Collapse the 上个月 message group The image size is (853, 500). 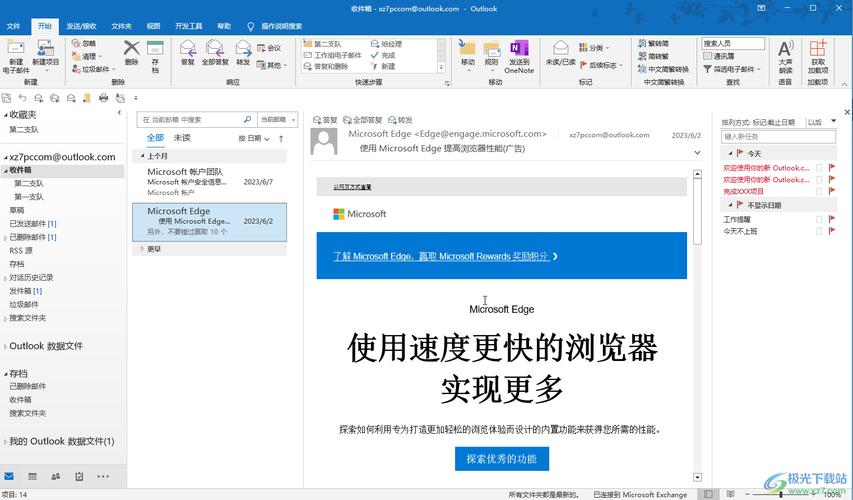click(143, 156)
